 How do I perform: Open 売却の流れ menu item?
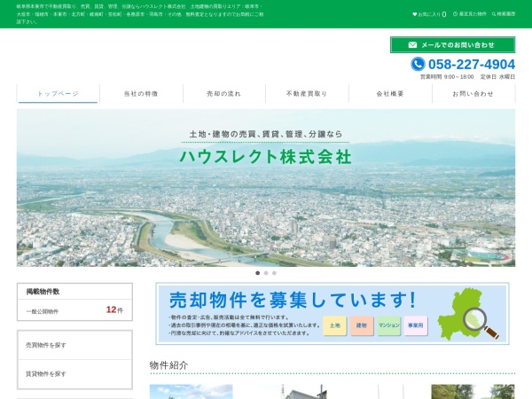224,94
